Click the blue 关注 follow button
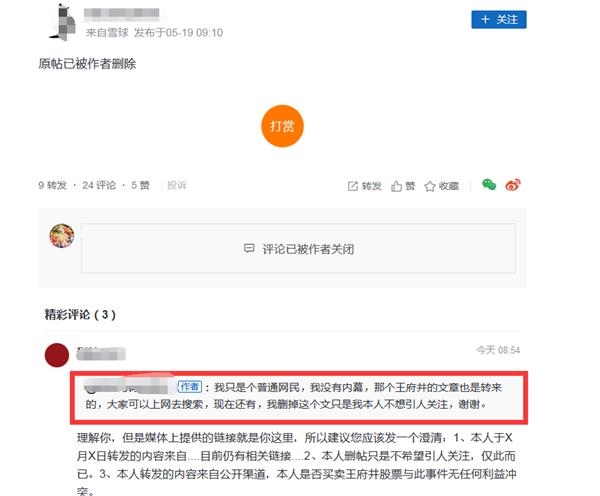Screen dimensions: 600x496 499,20
